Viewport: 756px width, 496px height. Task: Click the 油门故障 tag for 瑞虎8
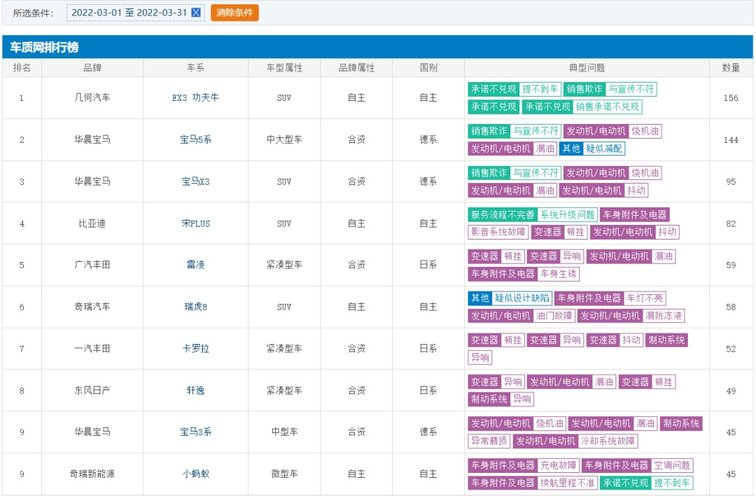554,316
